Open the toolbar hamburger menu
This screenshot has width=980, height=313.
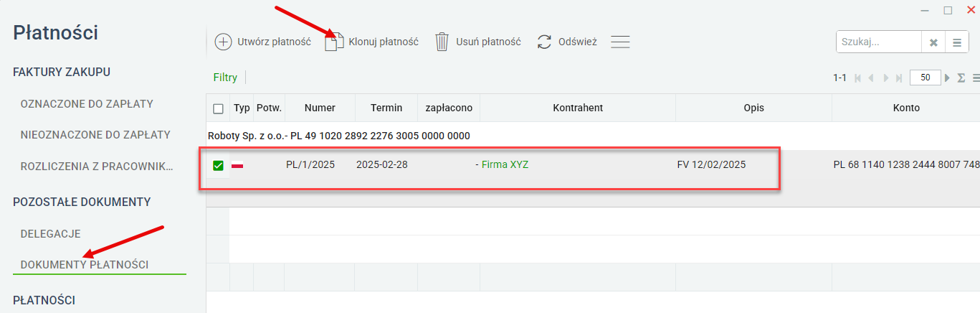click(x=620, y=42)
